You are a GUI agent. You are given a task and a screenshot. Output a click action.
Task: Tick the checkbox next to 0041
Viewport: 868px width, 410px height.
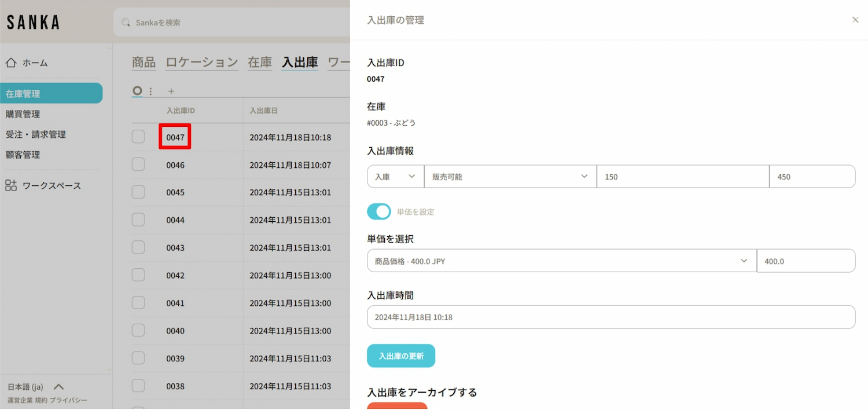[x=138, y=302]
